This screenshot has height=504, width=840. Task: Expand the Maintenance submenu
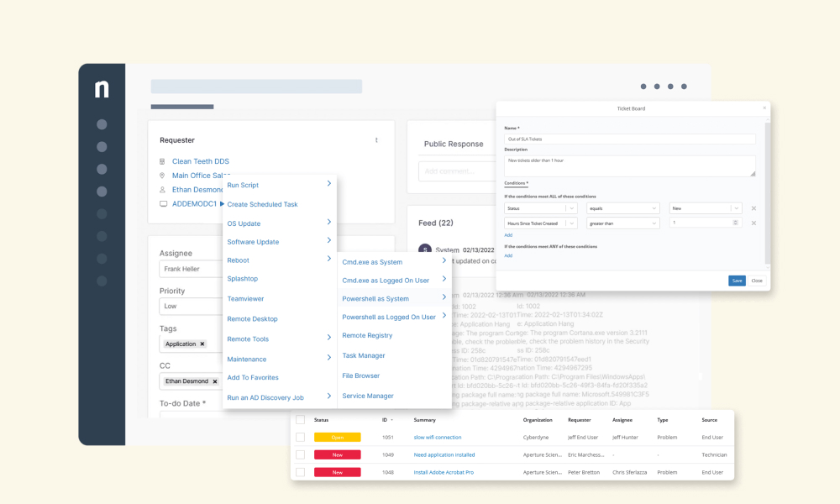click(329, 357)
